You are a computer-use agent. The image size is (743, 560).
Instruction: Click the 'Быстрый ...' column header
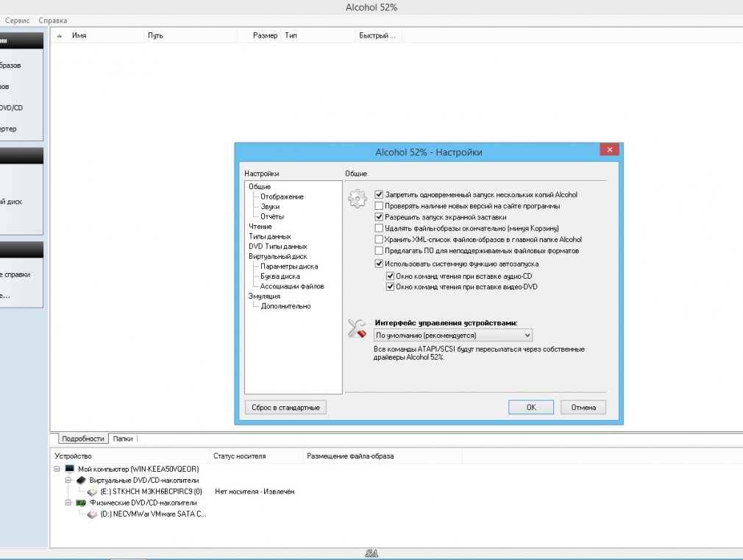pos(377,35)
